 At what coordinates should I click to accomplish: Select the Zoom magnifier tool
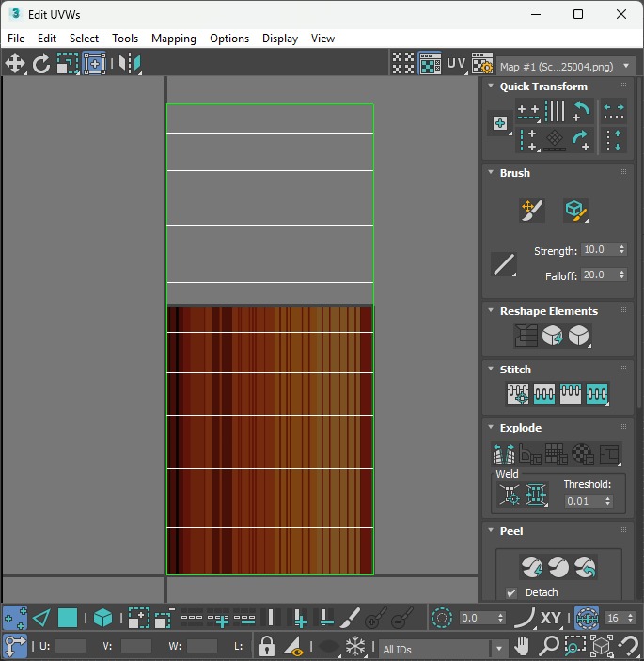(549, 645)
